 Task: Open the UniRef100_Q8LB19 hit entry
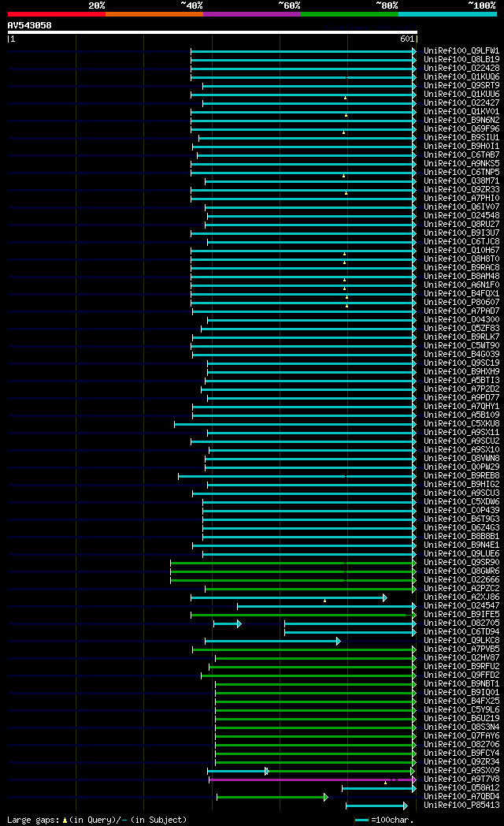pos(461,60)
